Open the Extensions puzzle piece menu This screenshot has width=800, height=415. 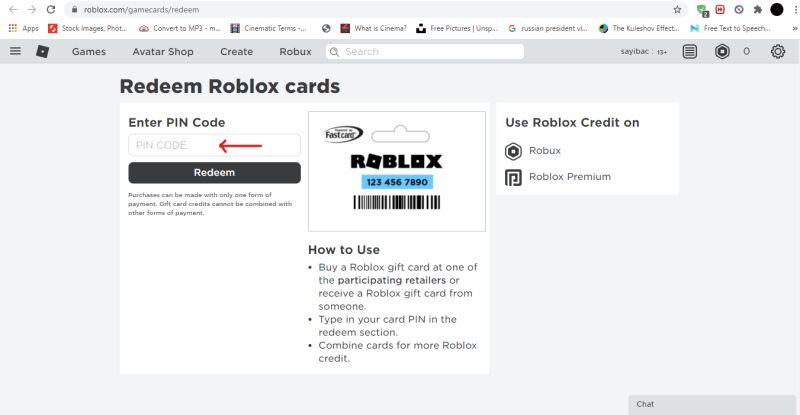758,9
